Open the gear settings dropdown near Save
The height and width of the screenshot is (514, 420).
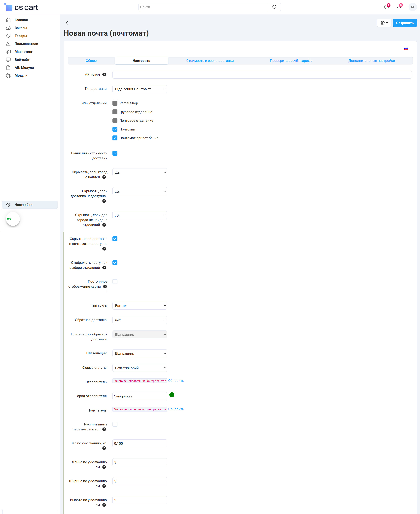click(x=384, y=23)
